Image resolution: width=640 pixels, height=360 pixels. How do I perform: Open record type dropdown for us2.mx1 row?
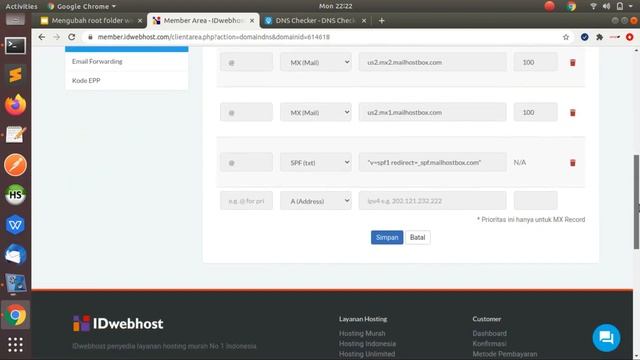[x=316, y=112]
